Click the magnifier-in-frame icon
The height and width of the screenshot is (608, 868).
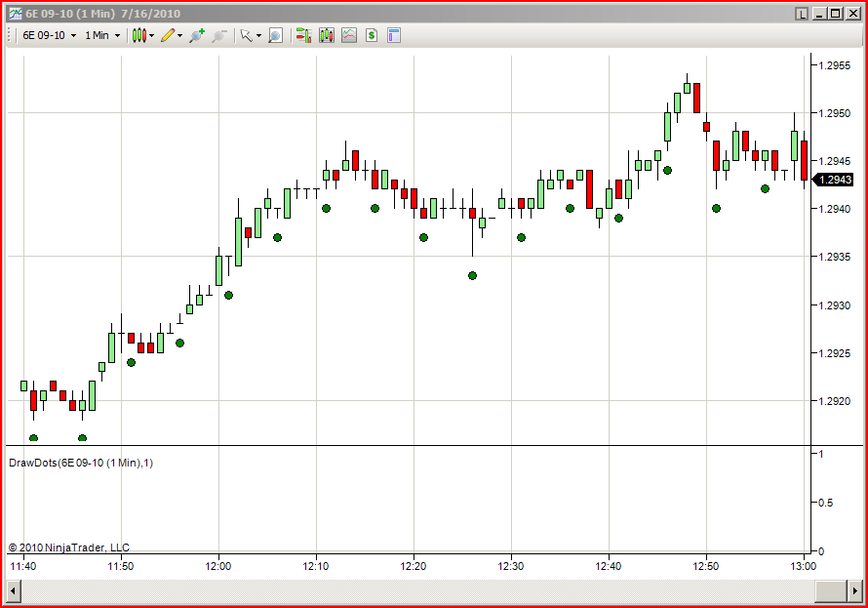[275, 35]
